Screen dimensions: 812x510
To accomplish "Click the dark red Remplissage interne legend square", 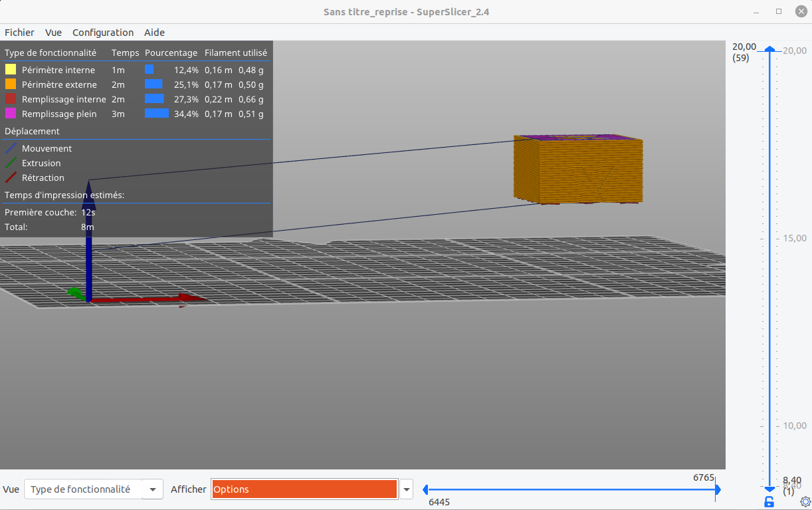I will (11, 99).
